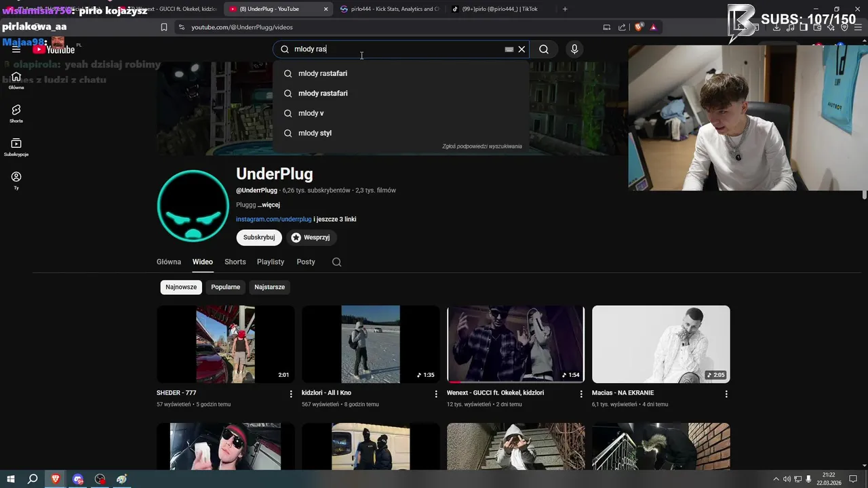Choose the młody styl suggestion
Screen dimensions: 868x488
tap(401, 133)
